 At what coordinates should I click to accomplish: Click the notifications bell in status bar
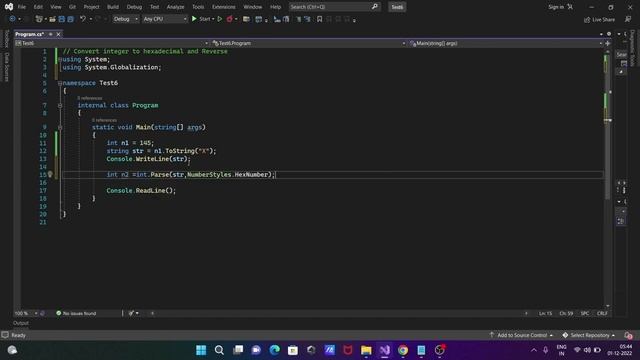click(628, 335)
